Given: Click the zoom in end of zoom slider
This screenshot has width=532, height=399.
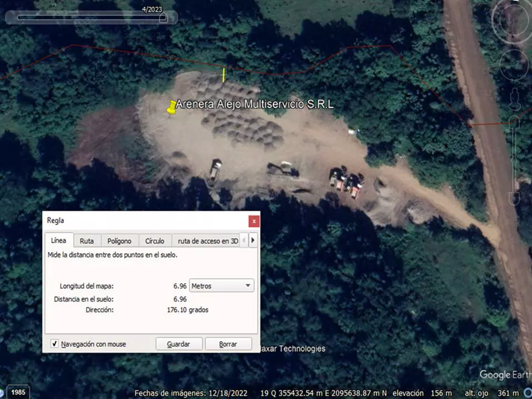Looking at the screenshot, I should (x=514, y=121).
